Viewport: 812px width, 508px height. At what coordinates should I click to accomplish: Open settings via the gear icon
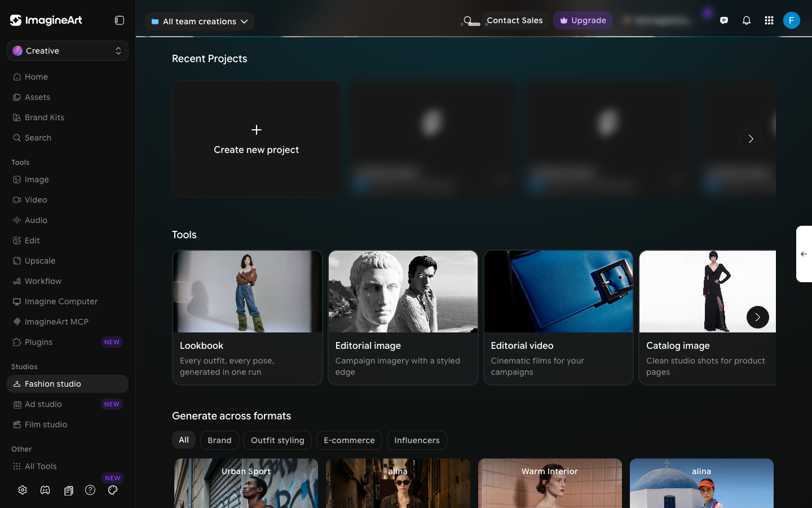pos(23,490)
